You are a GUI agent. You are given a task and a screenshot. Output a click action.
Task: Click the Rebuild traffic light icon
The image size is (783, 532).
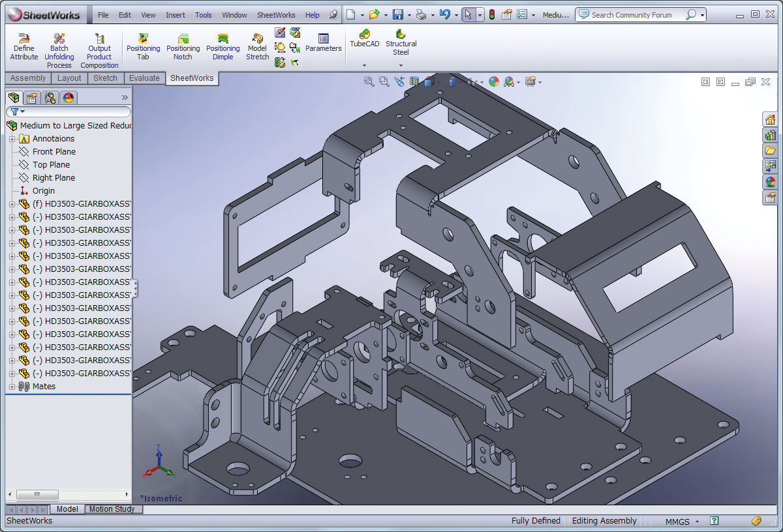[x=491, y=14]
